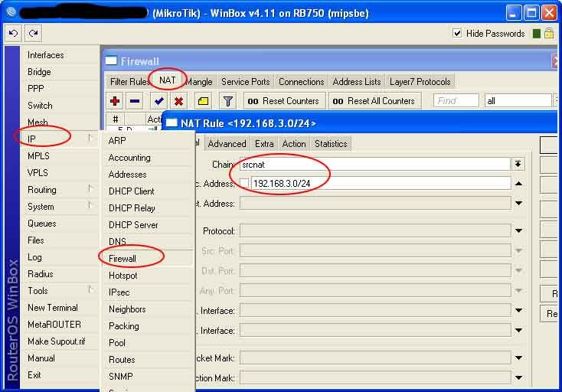Click the yellow comment note icon
The image size is (562, 392).
[x=203, y=101]
